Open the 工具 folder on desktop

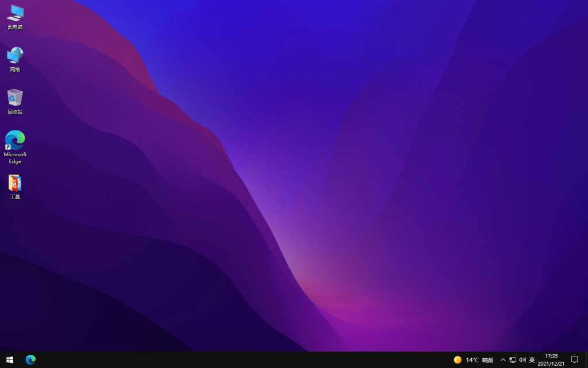tap(14, 185)
